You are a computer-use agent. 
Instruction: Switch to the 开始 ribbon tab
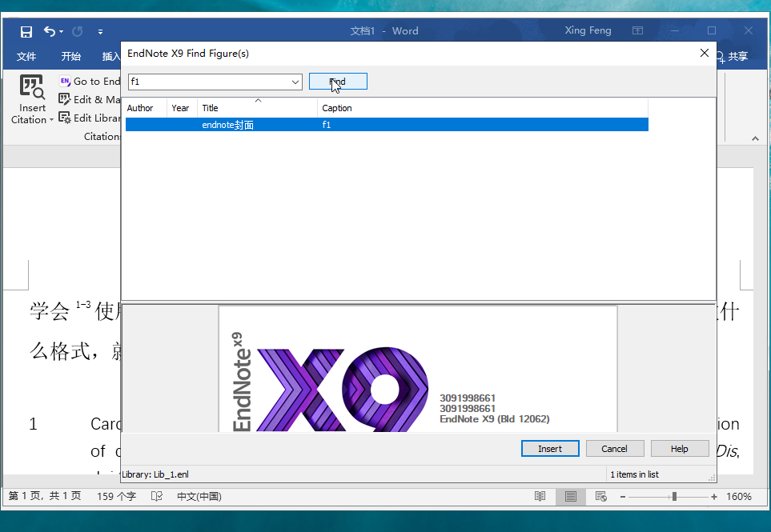(70, 57)
